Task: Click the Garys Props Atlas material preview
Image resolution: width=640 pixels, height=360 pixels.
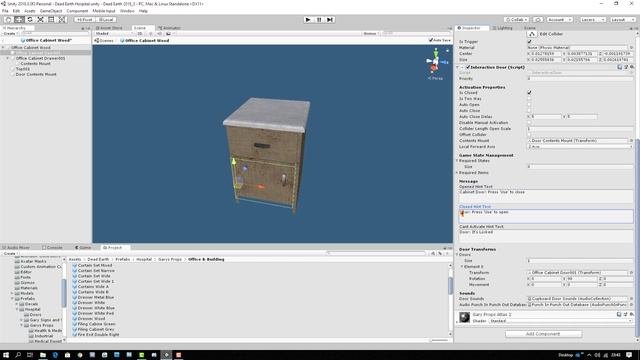Action: (x=464, y=317)
